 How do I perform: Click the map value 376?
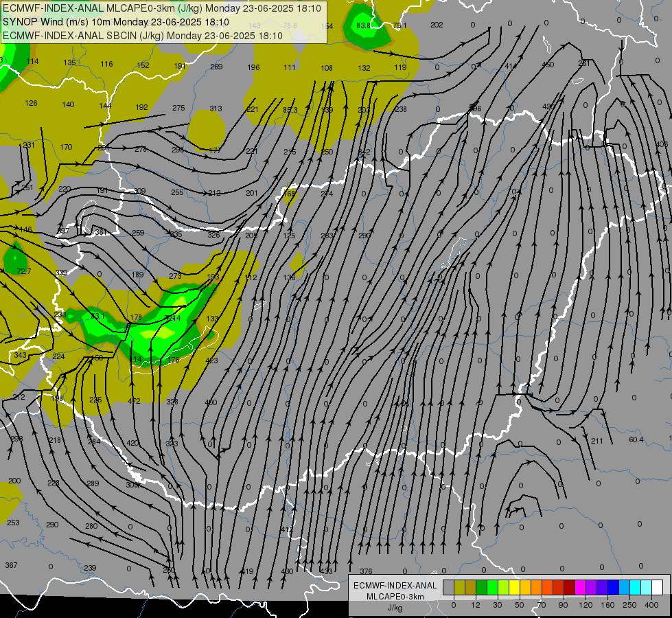366,571
